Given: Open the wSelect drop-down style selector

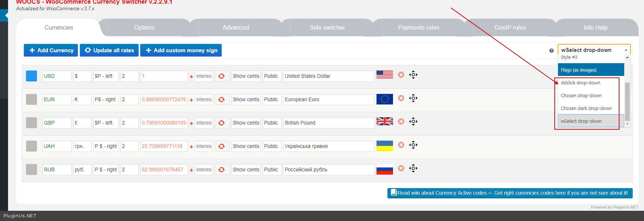Looking at the screenshot, I should [594, 50].
